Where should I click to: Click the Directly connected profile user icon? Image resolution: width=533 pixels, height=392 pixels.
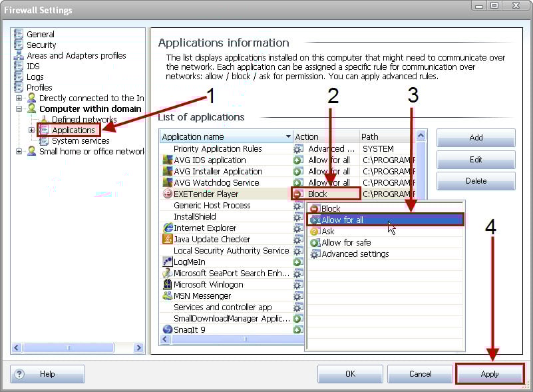click(32, 98)
